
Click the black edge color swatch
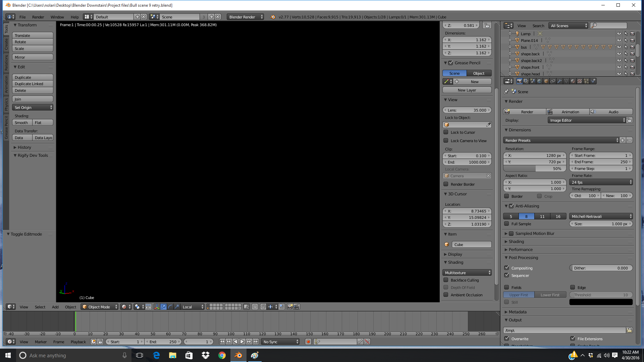coord(601,302)
